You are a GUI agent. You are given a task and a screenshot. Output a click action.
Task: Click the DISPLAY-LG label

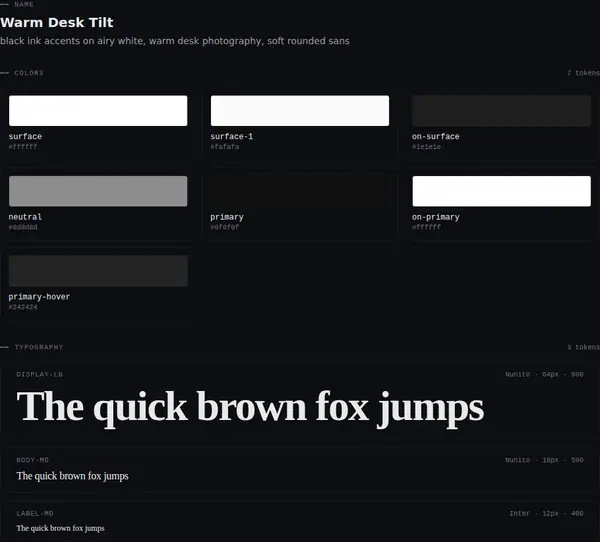coord(39,374)
